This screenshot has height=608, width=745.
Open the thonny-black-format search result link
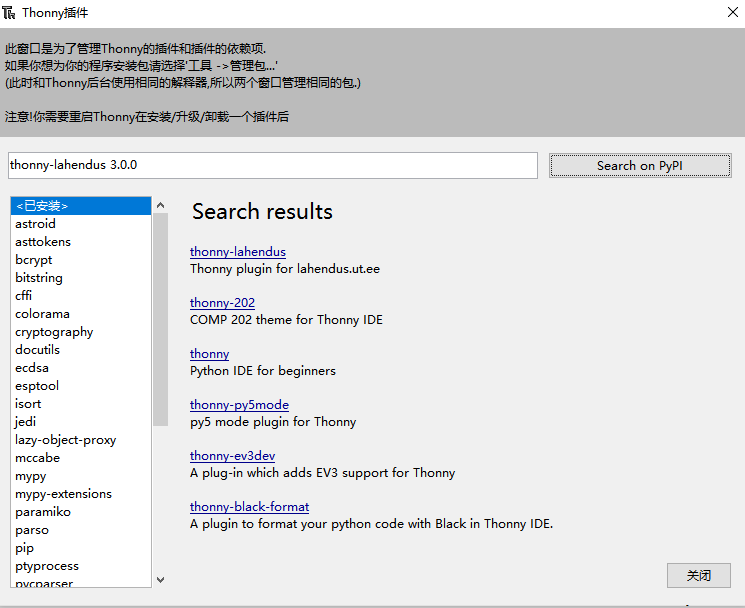(249, 507)
